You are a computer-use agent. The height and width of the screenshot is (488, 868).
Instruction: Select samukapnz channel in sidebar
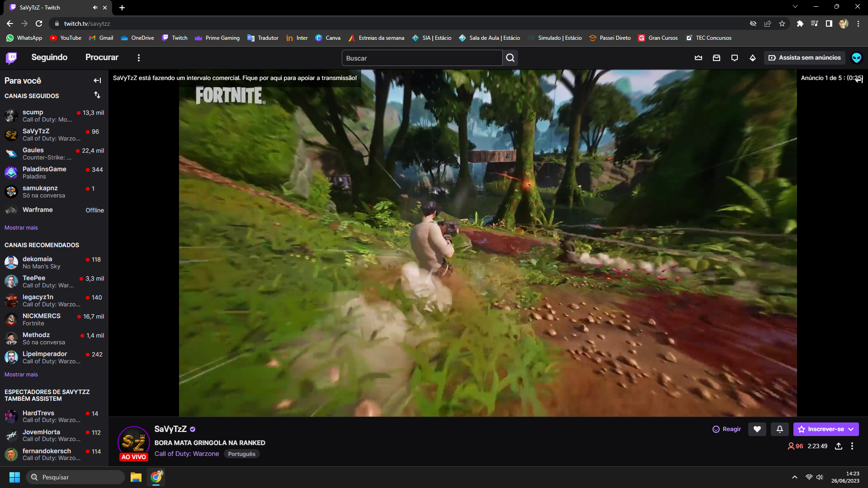click(x=54, y=192)
